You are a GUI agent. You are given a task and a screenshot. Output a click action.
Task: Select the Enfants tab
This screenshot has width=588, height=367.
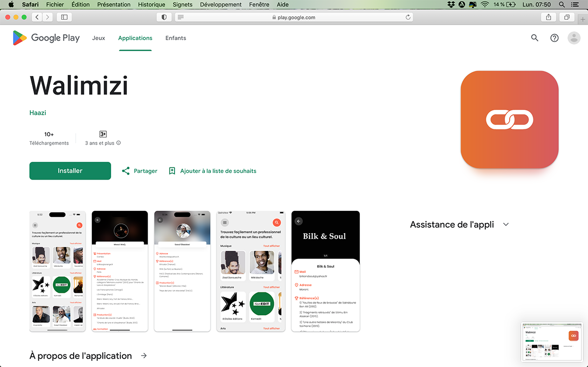pyautogui.click(x=176, y=38)
